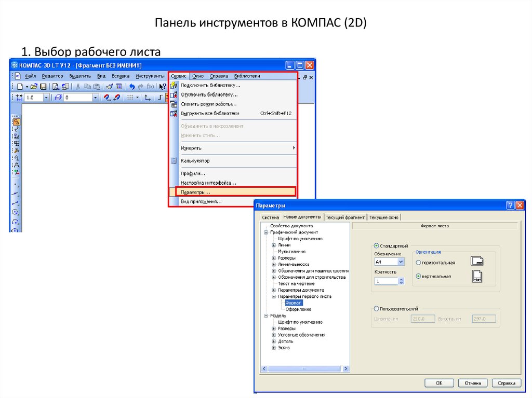Expand the Линии tree node
This screenshot has height=398, width=532.
(274, 245)
